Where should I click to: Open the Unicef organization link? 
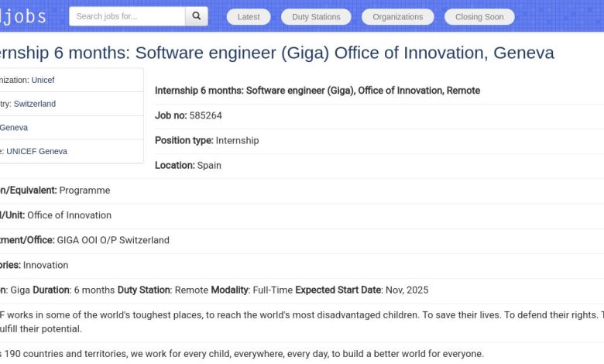point(43,80)
